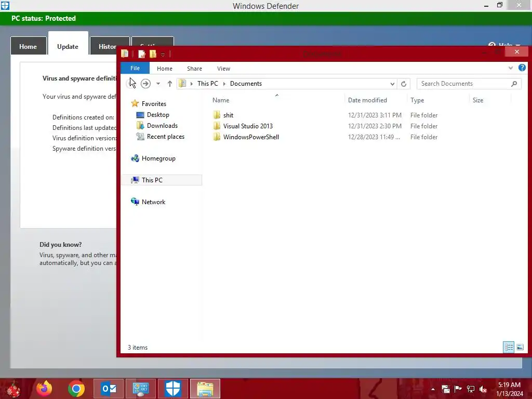
Task: Open Customize Quick Access Toolbar dropdown
Action: (x=163, y=54)
